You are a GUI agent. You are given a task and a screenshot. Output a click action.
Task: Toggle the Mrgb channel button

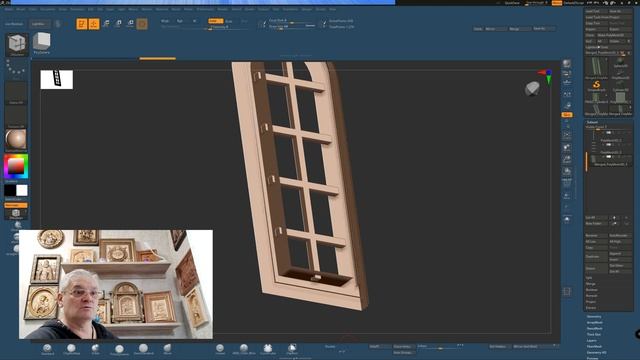[165, 21]
